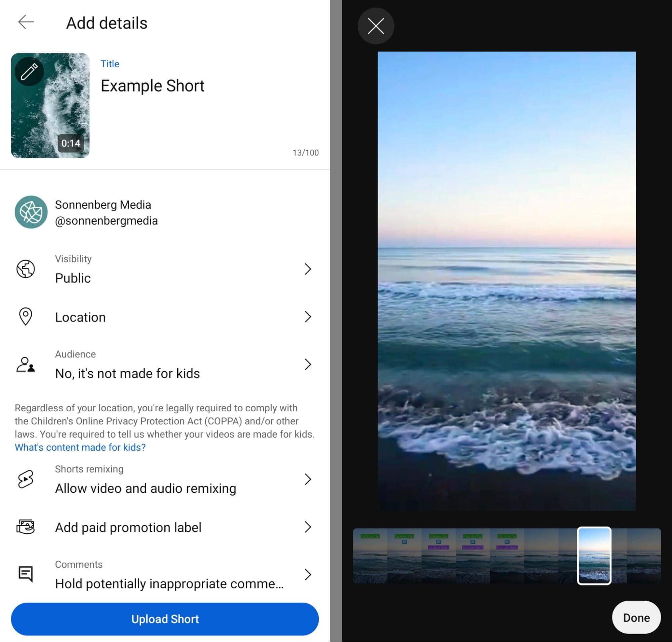
Task: Toggle paid promotion label on
Action: pyautogui.click(x=165, y=527)
